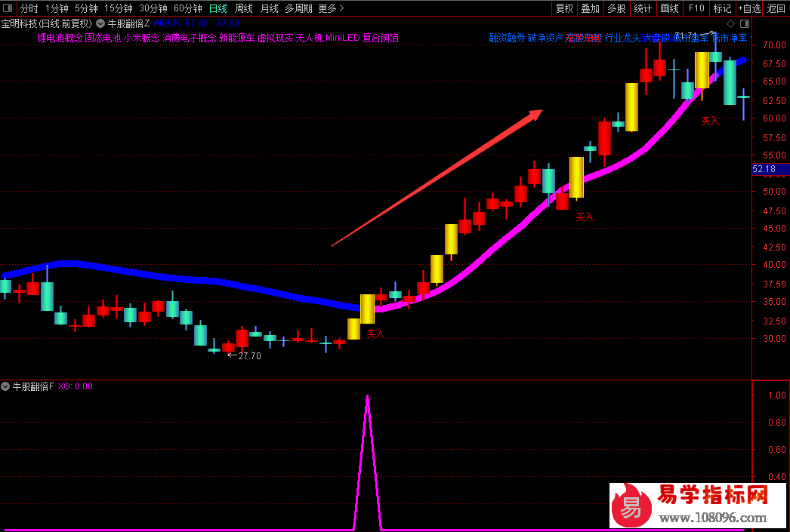Add stock via +自选 button
Image resolution: width=790 pixels, height=532 pixels.
pos(749,8)
